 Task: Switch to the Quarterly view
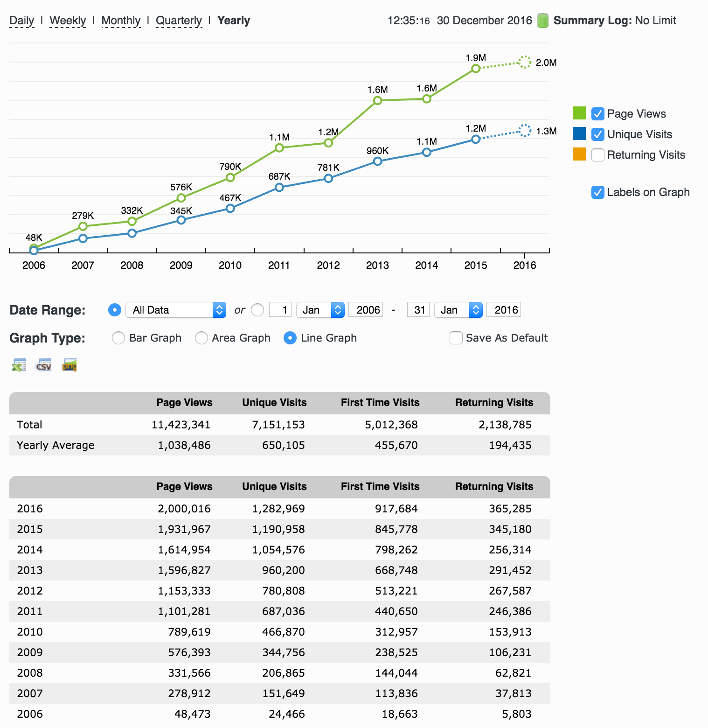(x=179, y=21)
